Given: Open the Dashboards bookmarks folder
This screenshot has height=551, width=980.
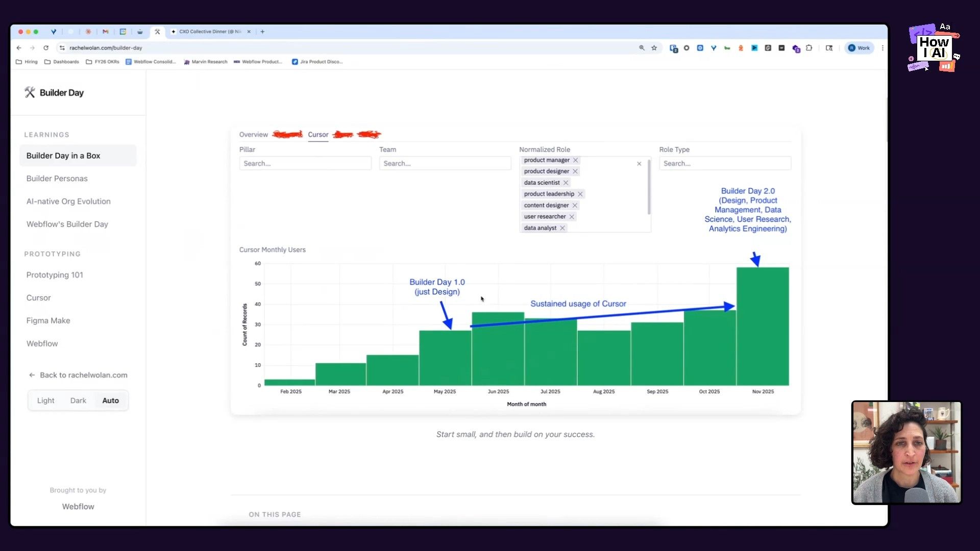Looking at the screenshot, I should click(62, 62).
